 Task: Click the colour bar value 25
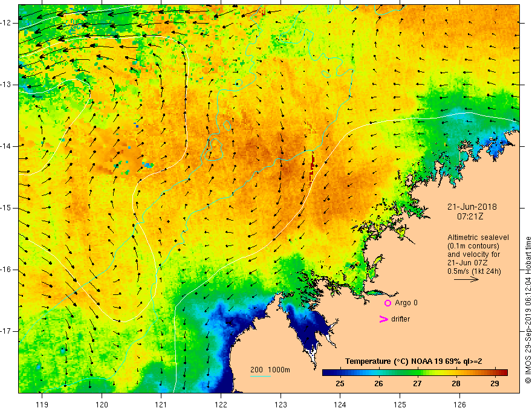[x=340, y=384]
